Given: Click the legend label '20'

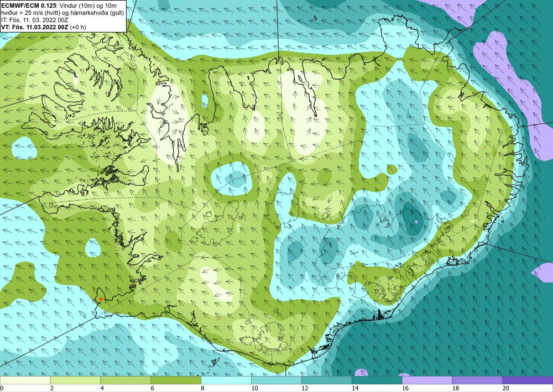Looking at the screenshot, I should pyautogui.click(x=506, y=389).
